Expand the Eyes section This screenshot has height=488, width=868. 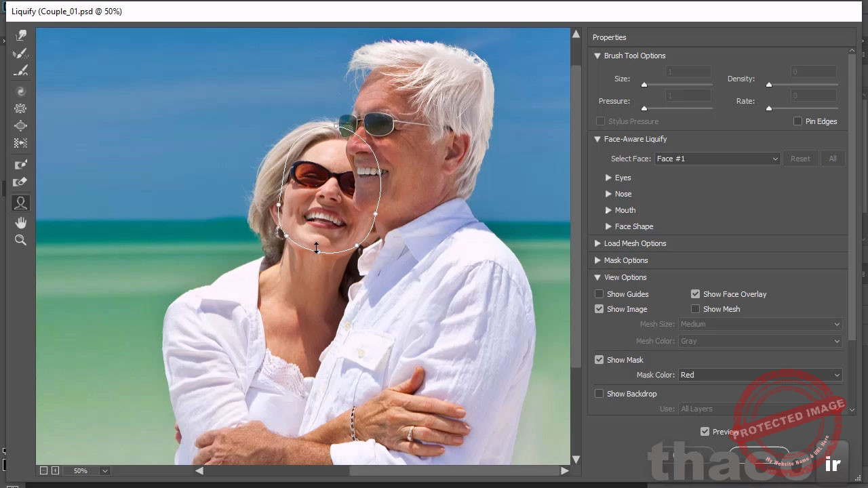(608, 178)
